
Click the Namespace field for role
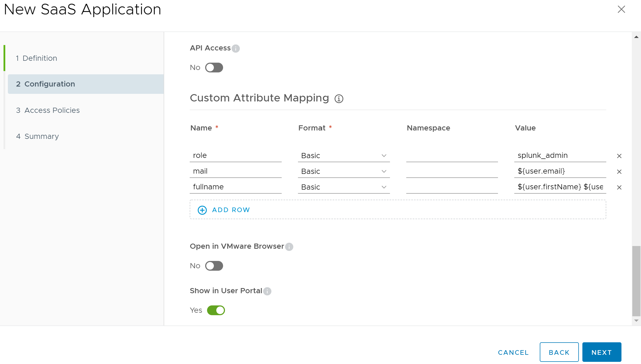tap(452, 156)
